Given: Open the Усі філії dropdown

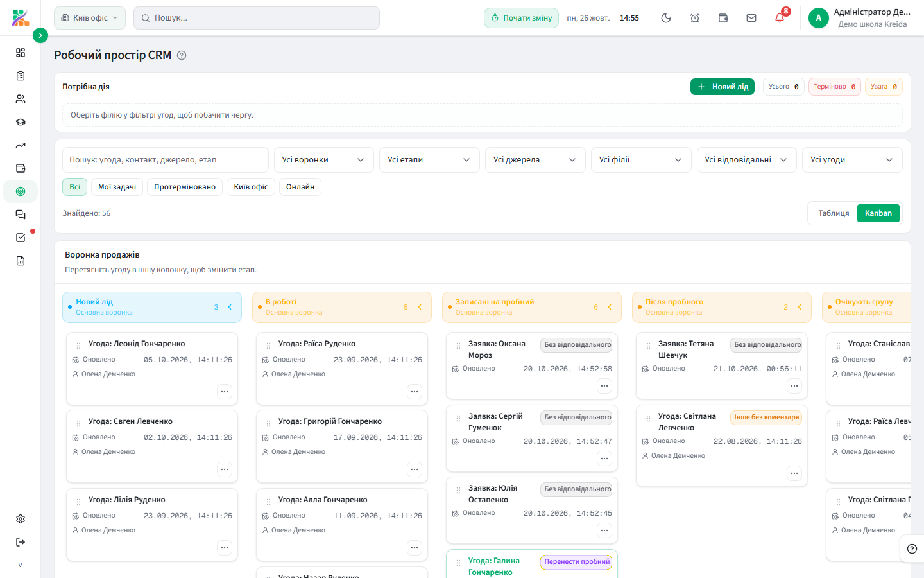Looking at the screenshot, I should point(640,160).
